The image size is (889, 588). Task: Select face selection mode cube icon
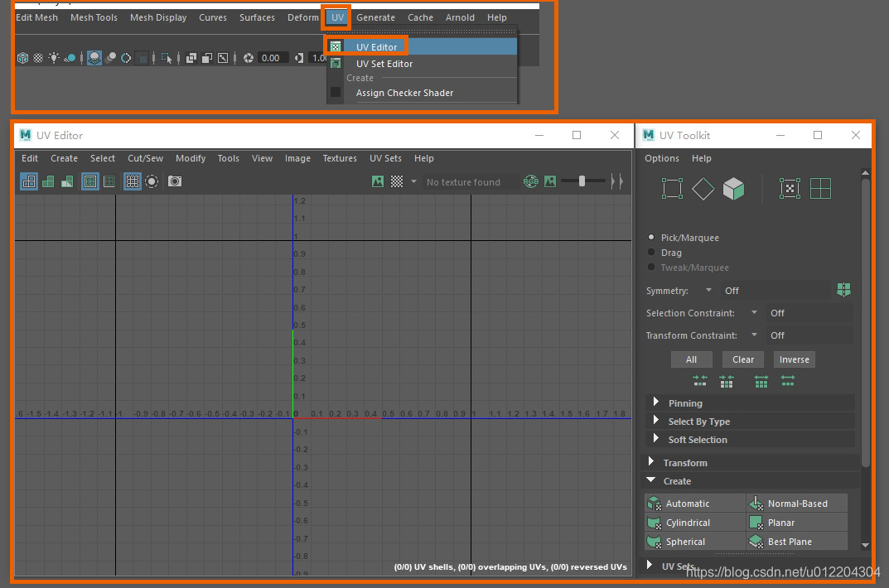(x=733, y=189)
